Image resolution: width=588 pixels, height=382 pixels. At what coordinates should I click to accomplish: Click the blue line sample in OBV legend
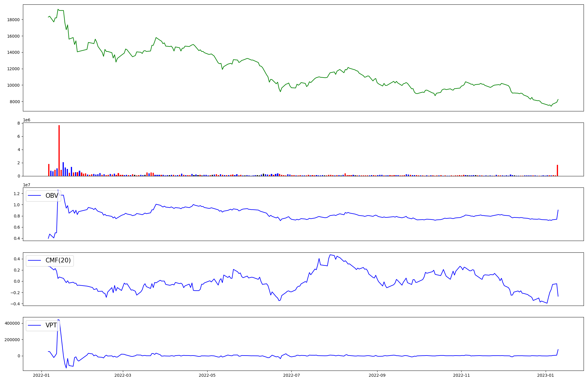click(34, 196)
